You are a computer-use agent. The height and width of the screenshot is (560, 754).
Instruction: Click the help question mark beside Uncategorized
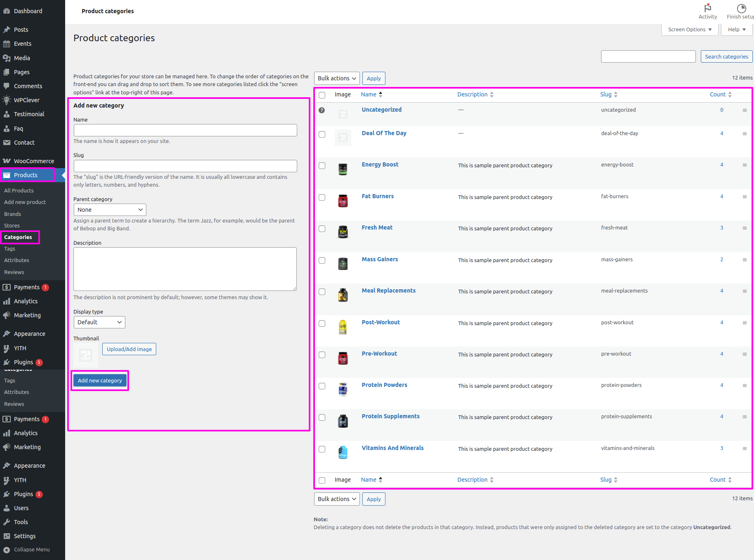(322, 110)
